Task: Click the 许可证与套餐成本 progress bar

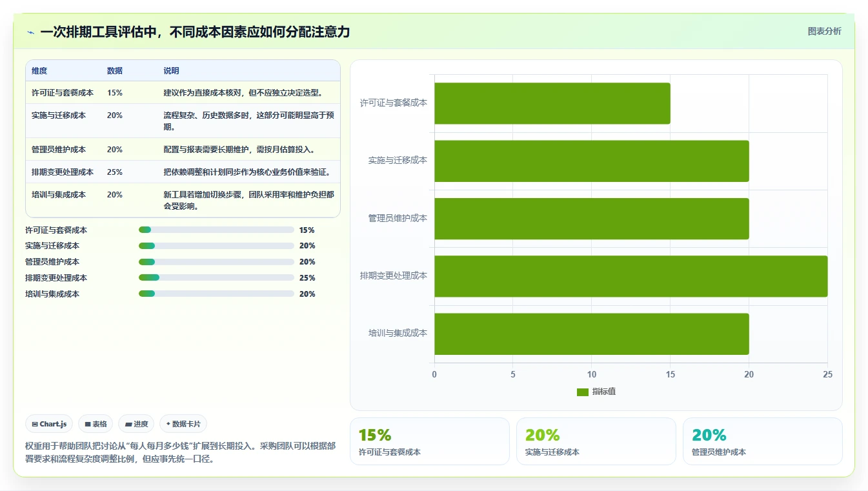Action: tap(216, 230)
